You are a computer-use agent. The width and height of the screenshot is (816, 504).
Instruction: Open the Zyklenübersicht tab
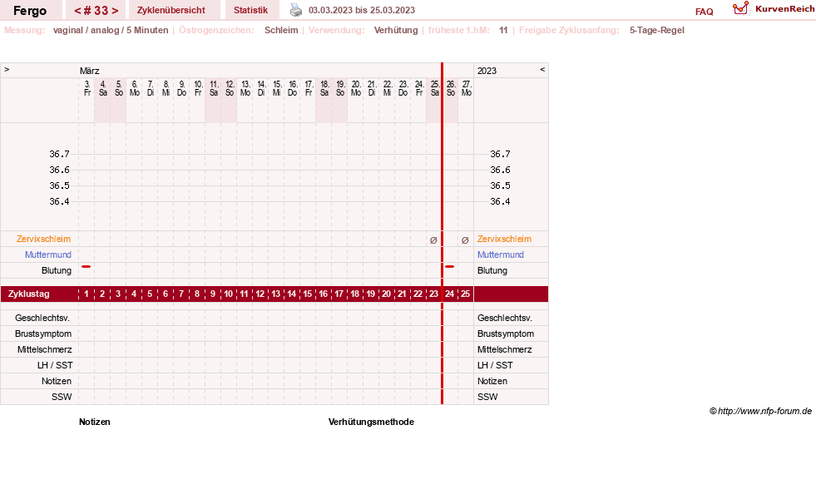pos(171,10)
